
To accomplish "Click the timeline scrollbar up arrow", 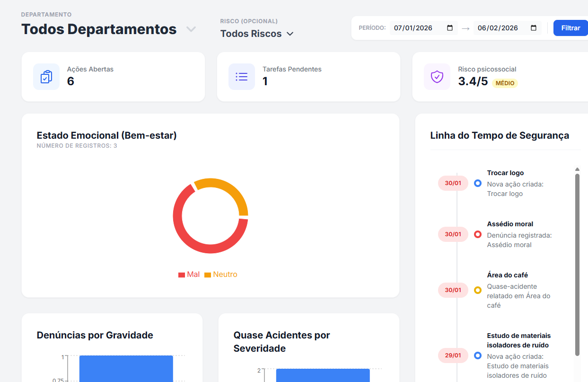I will tap(577, 169).
